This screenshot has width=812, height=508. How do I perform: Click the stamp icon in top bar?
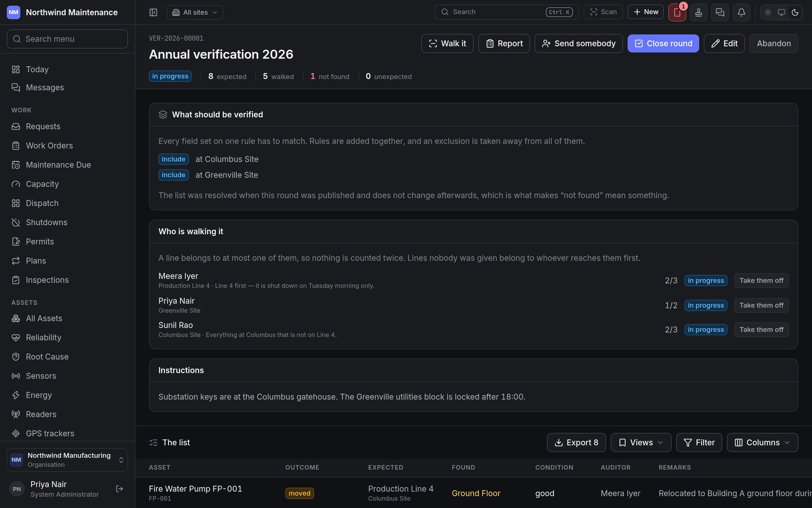coord(699,12)
